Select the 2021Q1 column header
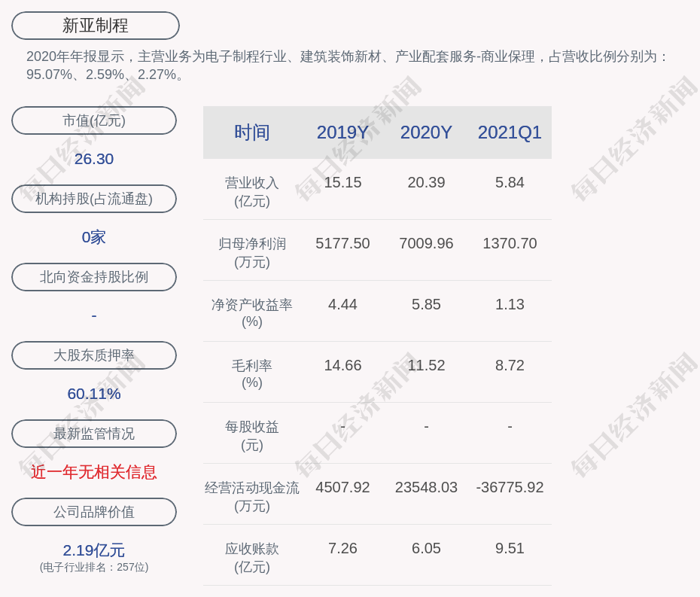This screenshot has width=700, height=597. (x=510, y=132)
